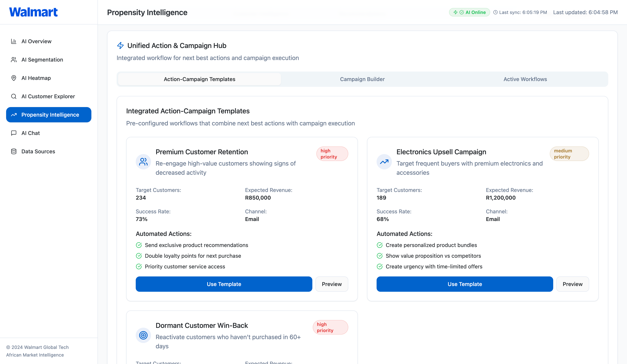This screenshot has width=627, height=364.
Task: Use Template for Electronics Upsell Campaign
Action: pyautogui.click(x=465, y=284)
